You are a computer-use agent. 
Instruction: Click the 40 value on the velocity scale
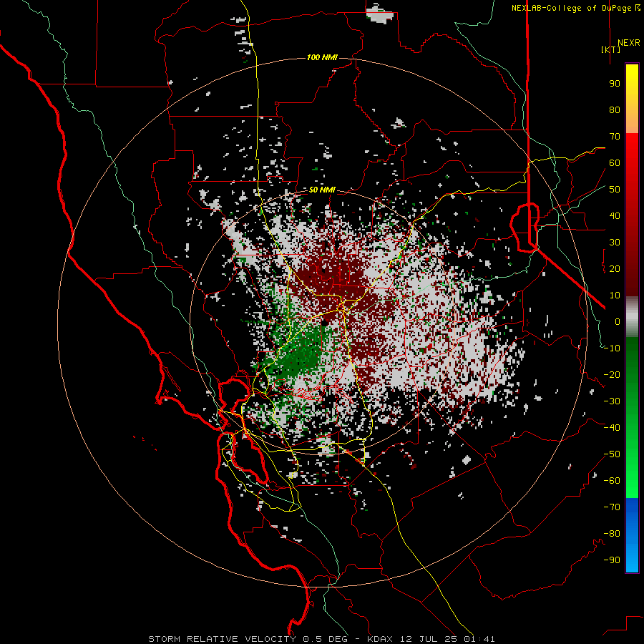615,216
